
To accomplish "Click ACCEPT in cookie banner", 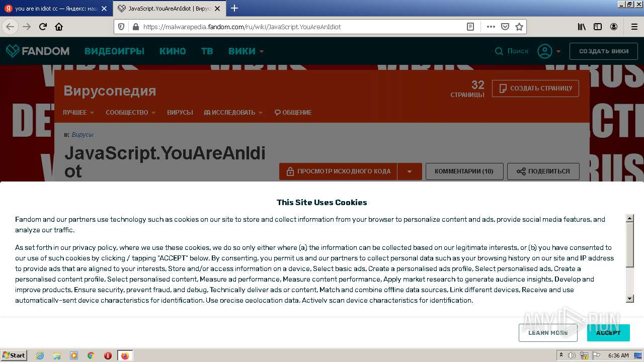I will point(608,333).
